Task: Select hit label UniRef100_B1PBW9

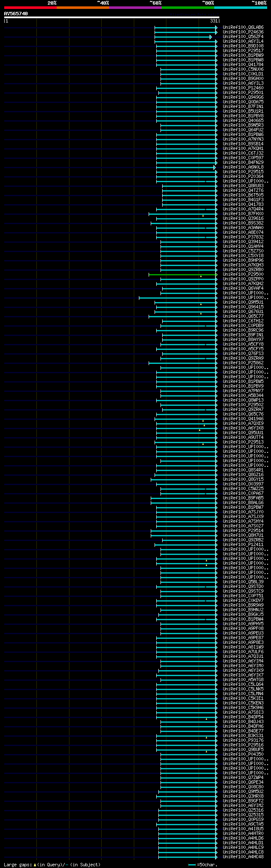Action: (x=243, y=55)
